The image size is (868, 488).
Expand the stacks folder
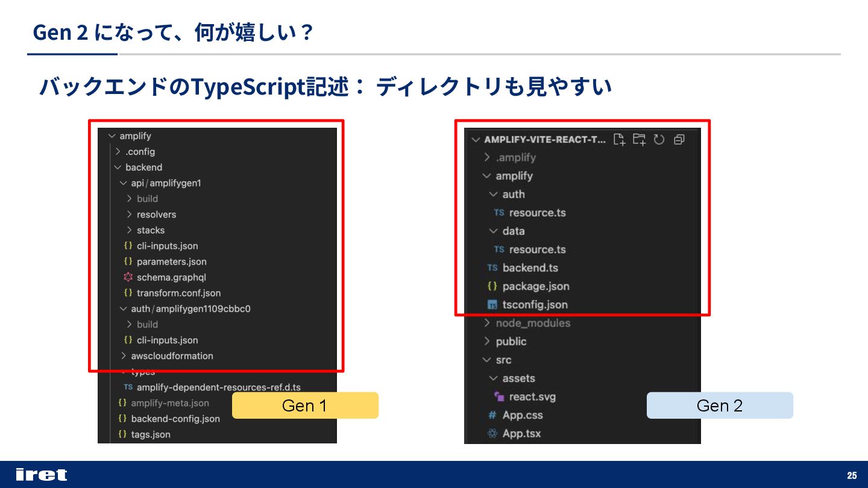point(129,230)
